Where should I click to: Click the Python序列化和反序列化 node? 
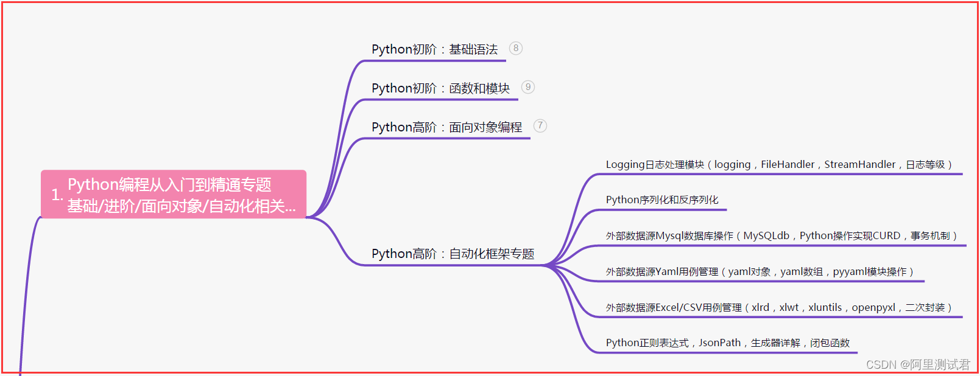coord(662,200)
